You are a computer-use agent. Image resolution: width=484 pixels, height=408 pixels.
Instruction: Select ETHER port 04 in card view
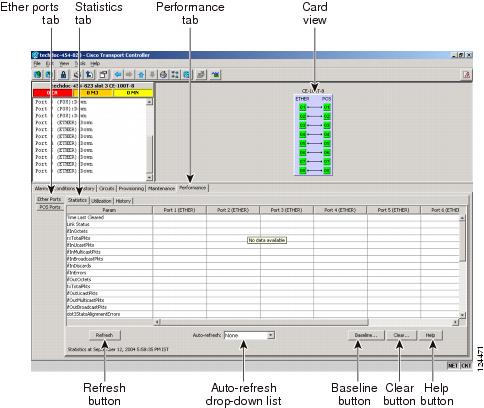[x=302, y=134]
